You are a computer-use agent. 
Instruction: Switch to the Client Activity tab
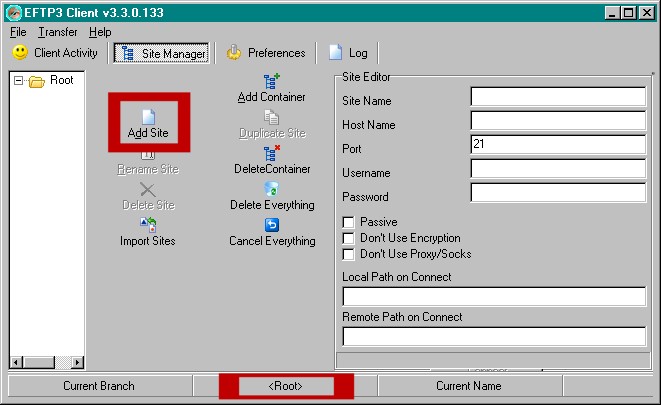56,53
